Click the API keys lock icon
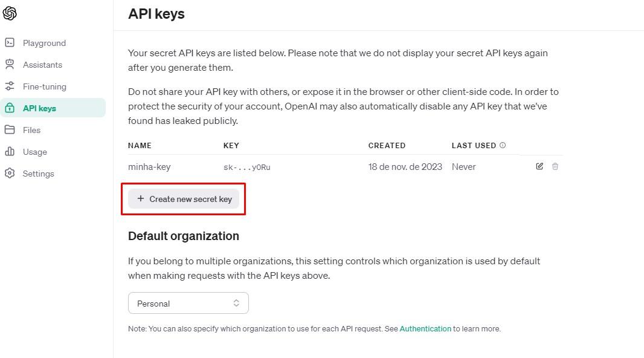 [10, 108]
